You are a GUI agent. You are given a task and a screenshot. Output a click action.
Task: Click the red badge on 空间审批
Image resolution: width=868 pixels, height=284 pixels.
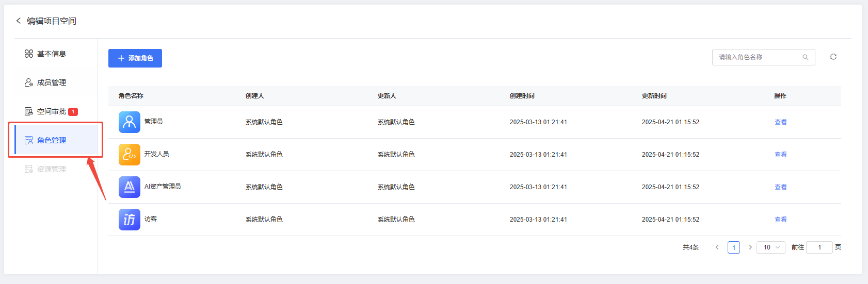(x=73, y=111)
